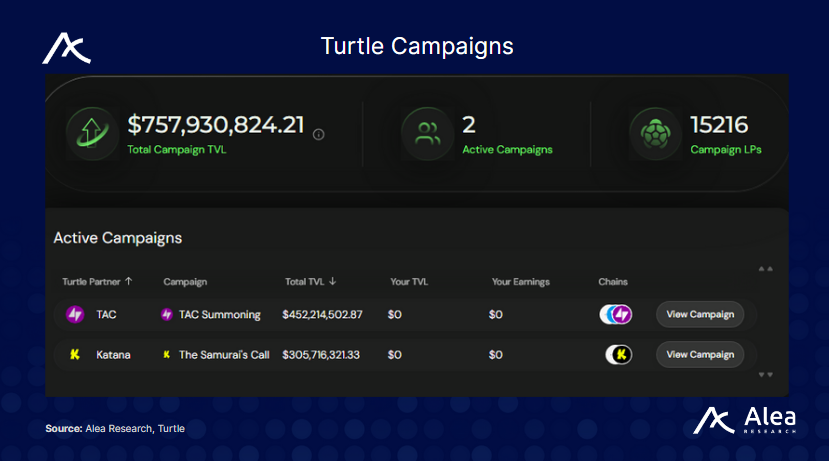829x461 pixels.
Task: Click the TAC partner logo icon
Action: click(75, 315)
